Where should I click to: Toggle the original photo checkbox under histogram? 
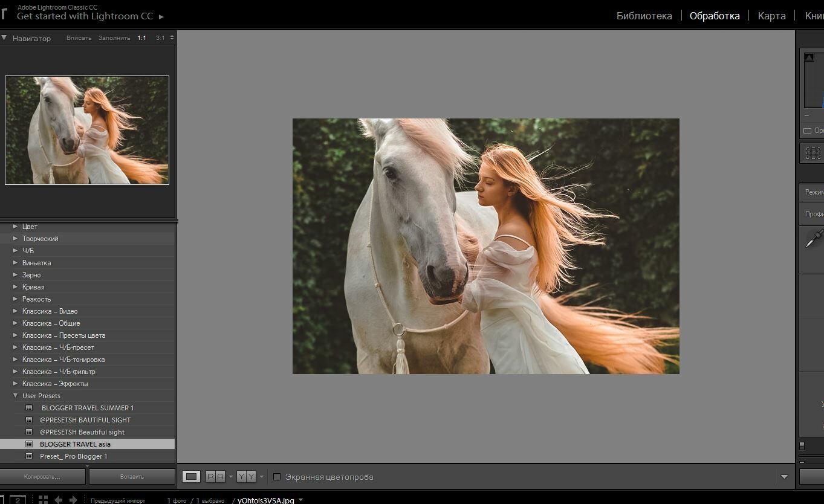click(807, 131)
